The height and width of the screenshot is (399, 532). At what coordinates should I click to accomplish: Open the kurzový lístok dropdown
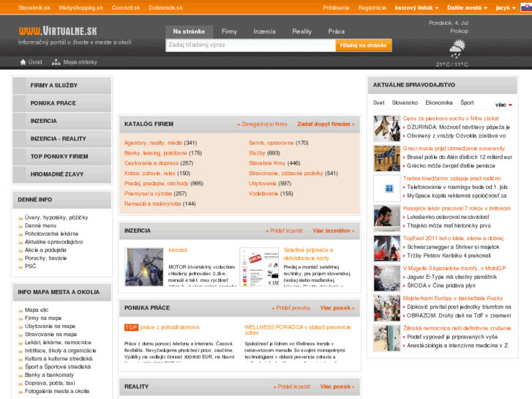[416, 7]
